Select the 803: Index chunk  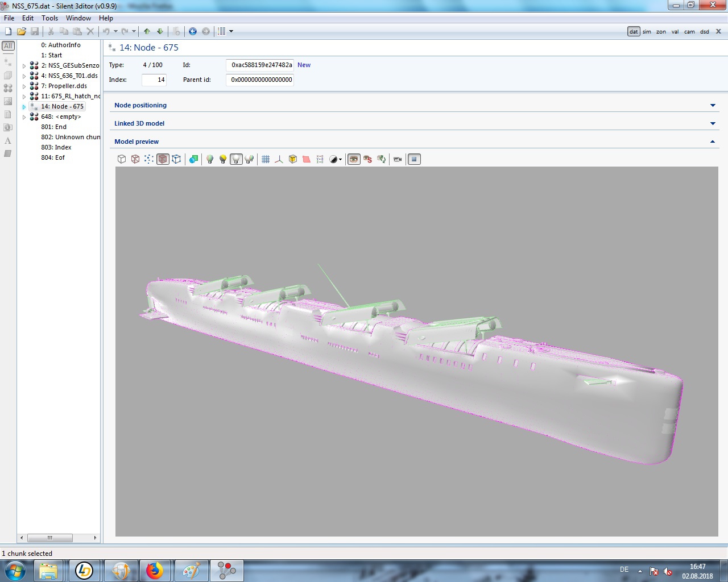point(56,147)
